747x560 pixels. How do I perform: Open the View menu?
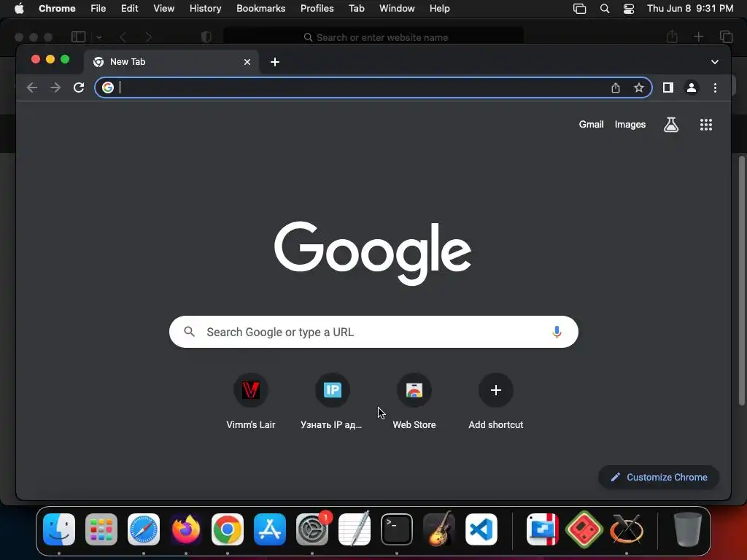pyautogui.click(x=164, y=9)
